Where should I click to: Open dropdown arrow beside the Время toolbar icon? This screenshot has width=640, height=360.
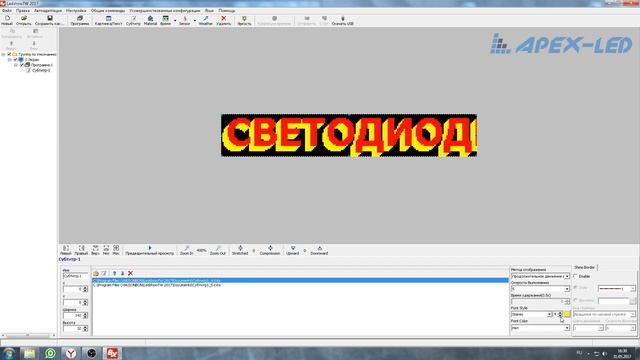[175, 20]
